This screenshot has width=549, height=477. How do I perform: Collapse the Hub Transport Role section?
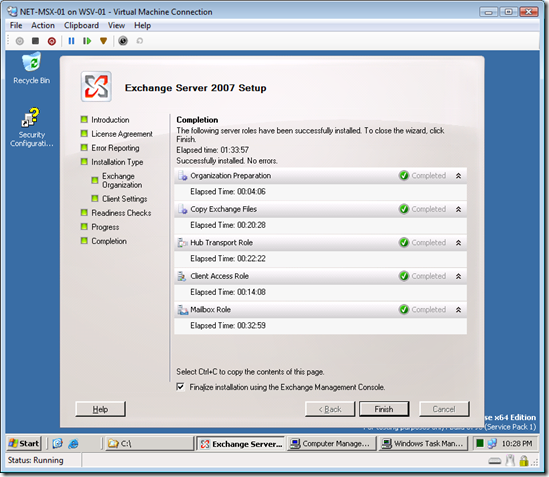pos(458,243)
